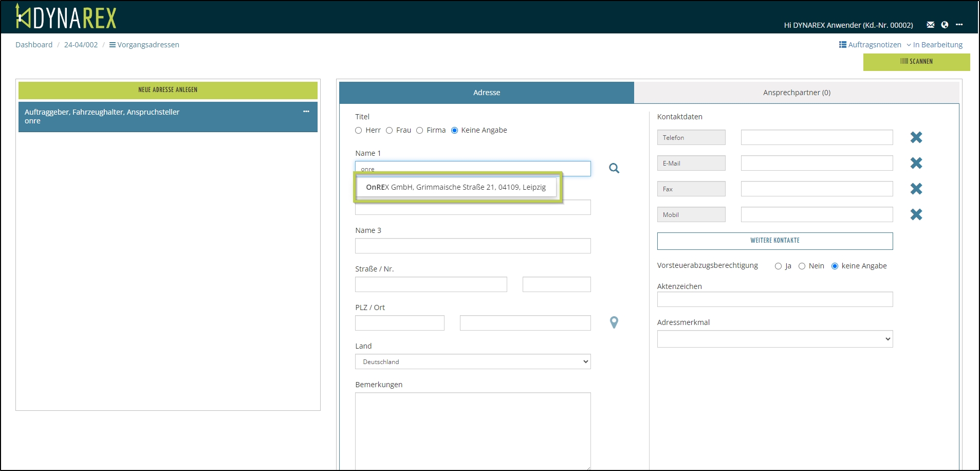Screen dimensions: 980x471
Task: Click into the Bemerkungen text area
Action: [472, 431]
